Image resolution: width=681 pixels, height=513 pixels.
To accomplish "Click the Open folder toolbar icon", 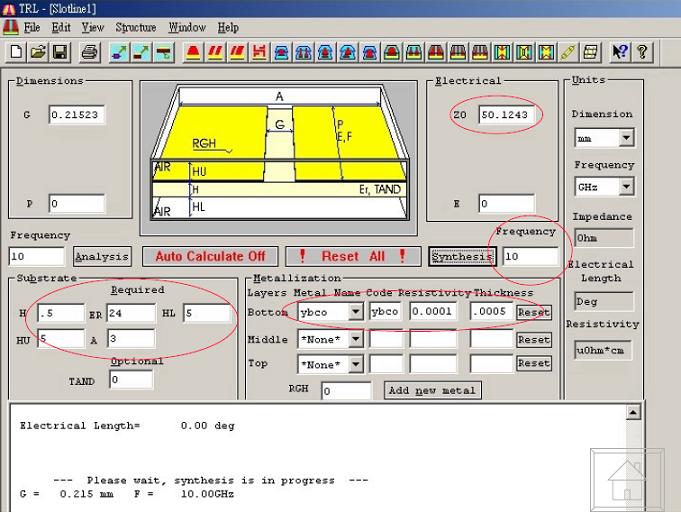I will (38, 52).
